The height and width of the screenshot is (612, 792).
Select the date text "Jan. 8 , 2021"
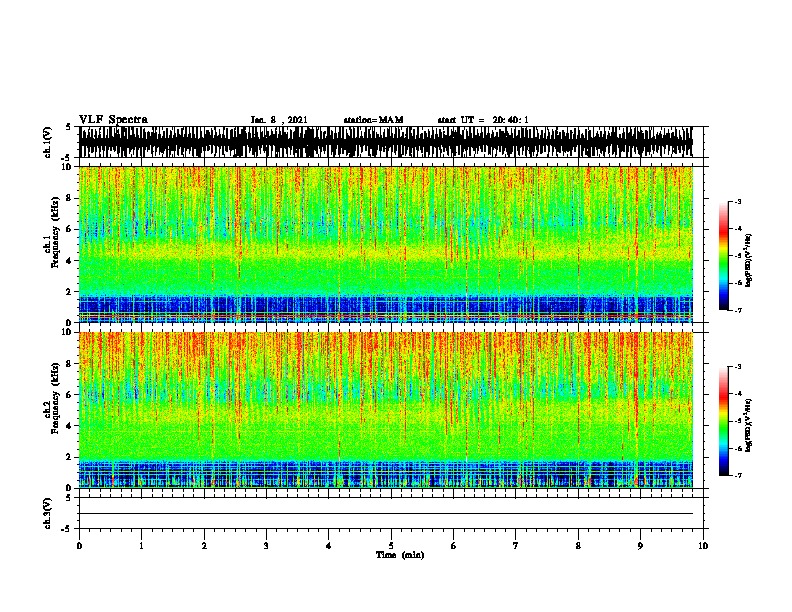[279, 120]
